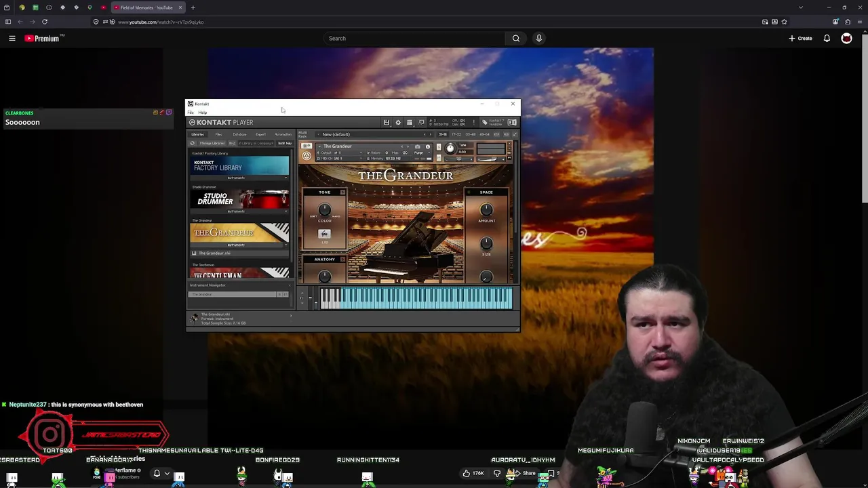Select rack page 33-48
868x488 pixels.
point(471,134)
